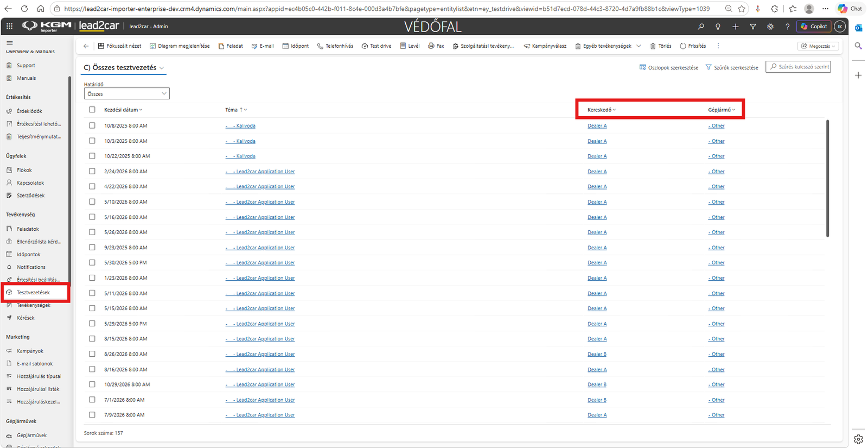Click Diagram megjelenítése command
This screenshot has height=448, width=868.
180,46
